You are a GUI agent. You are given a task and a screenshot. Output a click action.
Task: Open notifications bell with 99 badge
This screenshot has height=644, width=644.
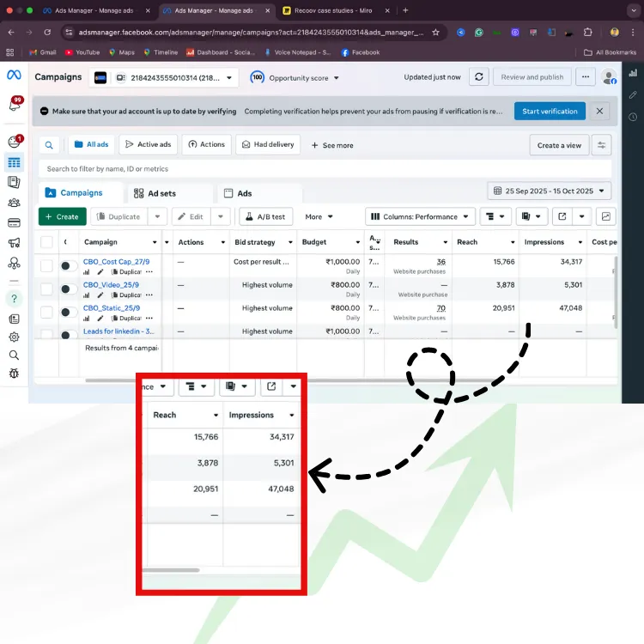tap(15, 104)
